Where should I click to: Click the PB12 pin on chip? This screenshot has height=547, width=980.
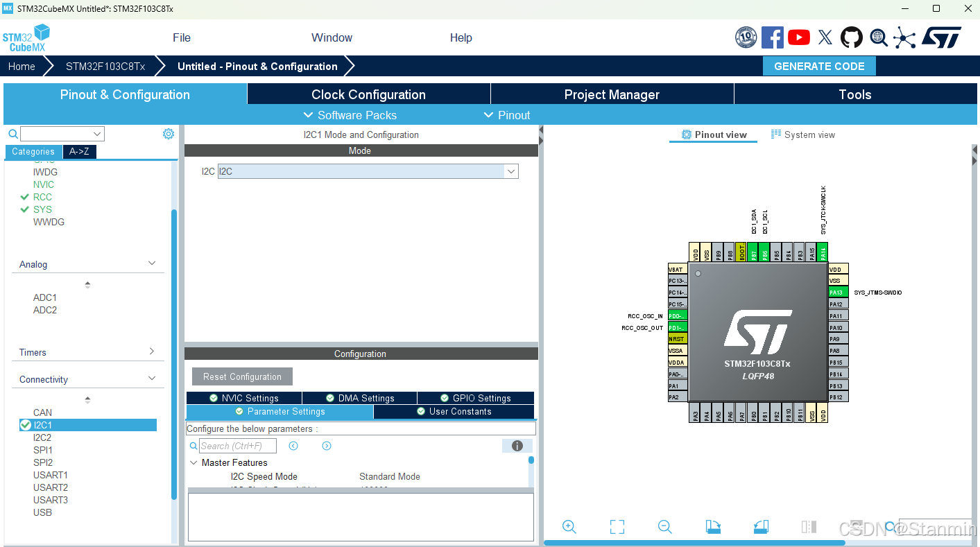839,397
